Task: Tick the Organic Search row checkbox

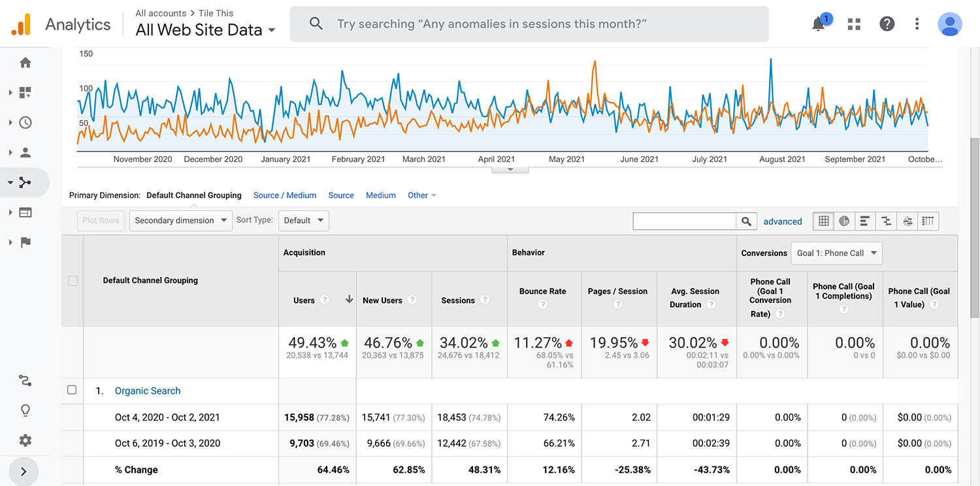Action: click(72, 390)
